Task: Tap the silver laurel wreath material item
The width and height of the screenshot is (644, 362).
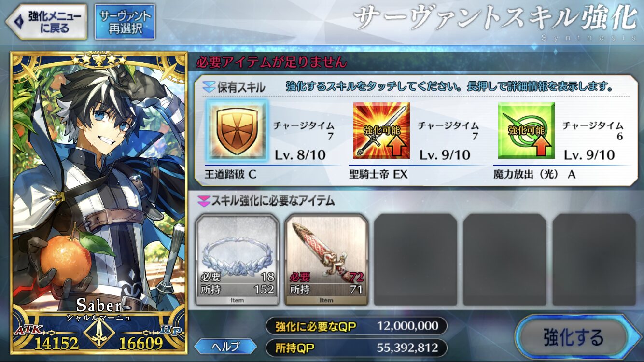Action: 238,260
